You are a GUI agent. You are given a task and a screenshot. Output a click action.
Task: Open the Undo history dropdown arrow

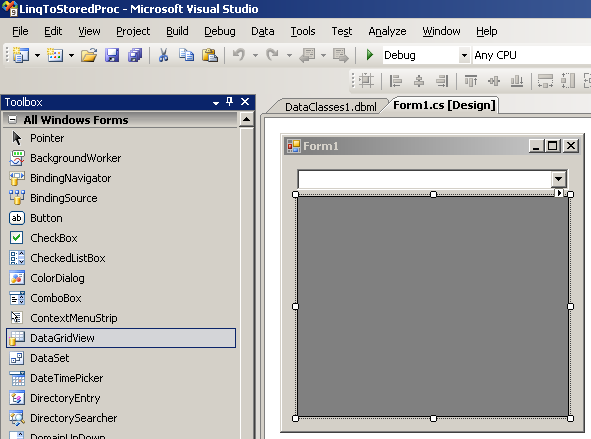pos(256,55)
